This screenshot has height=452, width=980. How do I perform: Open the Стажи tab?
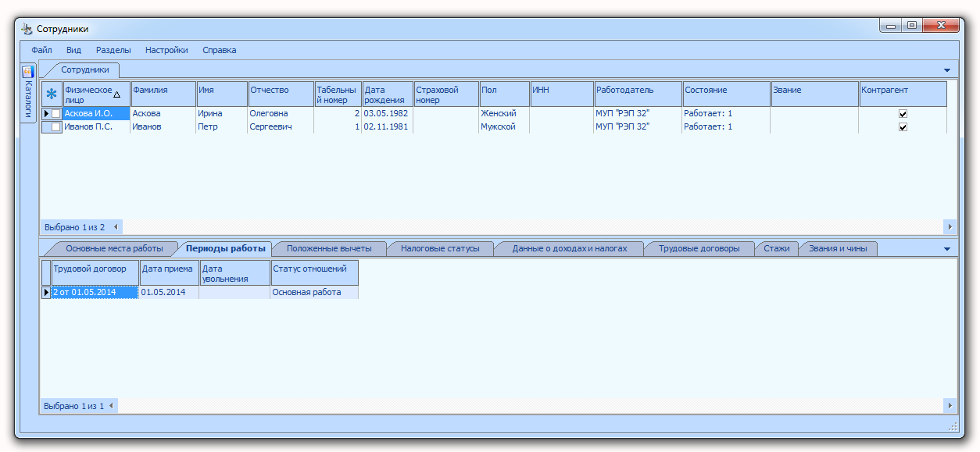(776, 249)
